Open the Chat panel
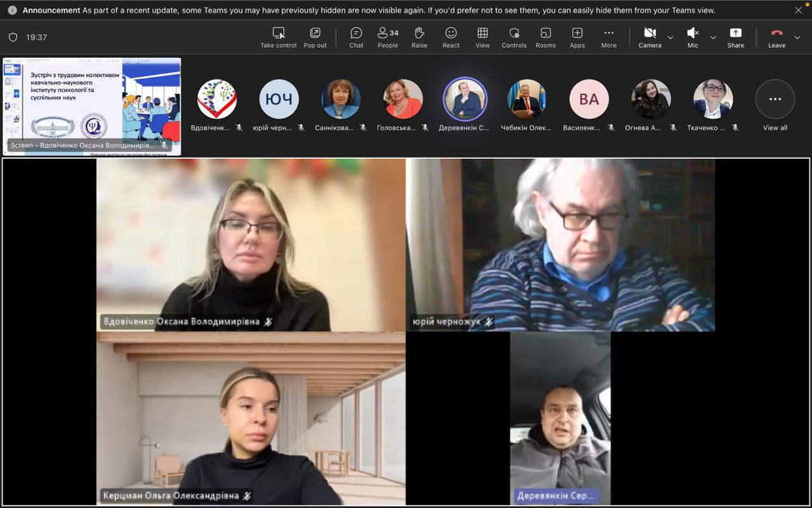This screenshot has width=812, height=508. click(356, 37)
